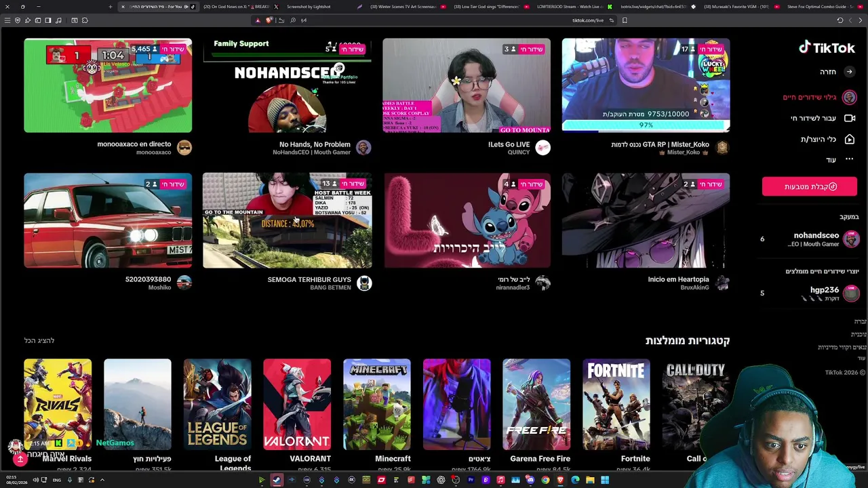Click QUINCY's avatar icon
This screenshot has width=868, height=488.
[542, 148]
